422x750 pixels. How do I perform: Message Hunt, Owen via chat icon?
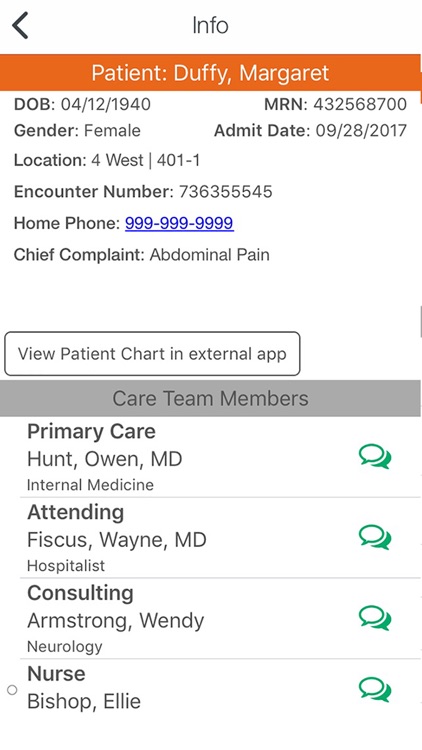(375, 457)
